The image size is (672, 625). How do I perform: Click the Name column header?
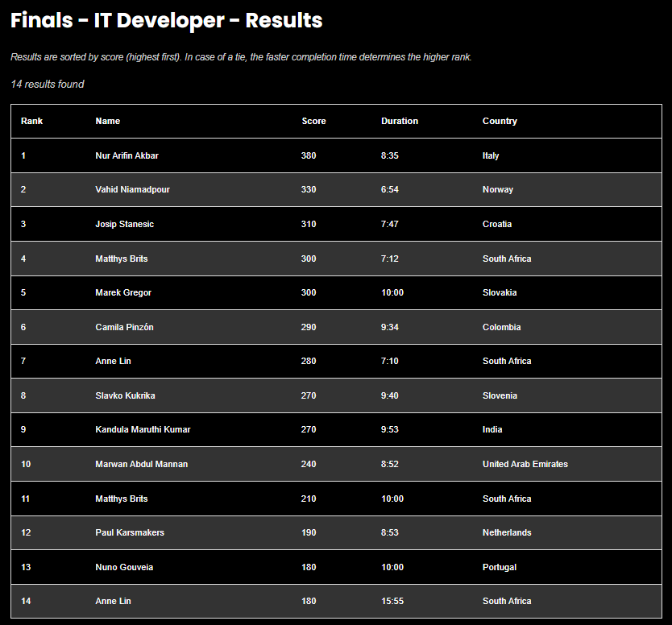click(107, 121)
